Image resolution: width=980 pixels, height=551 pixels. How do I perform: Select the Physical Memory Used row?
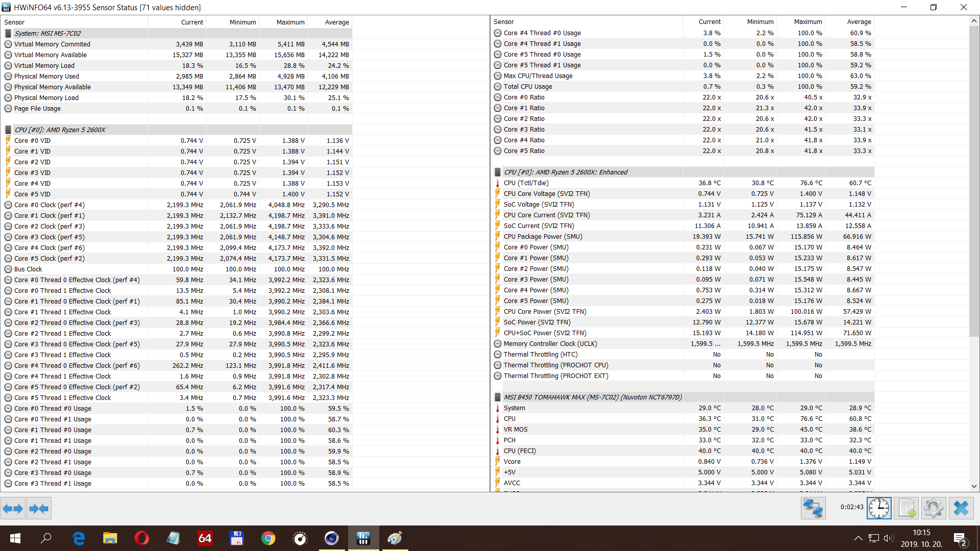(176, 76)
